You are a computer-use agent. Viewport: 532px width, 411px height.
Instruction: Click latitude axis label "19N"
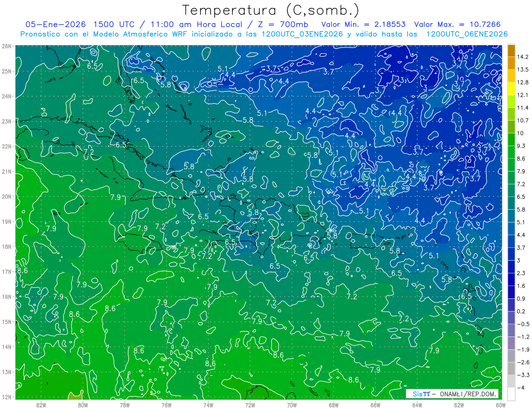tap(7, 221)
